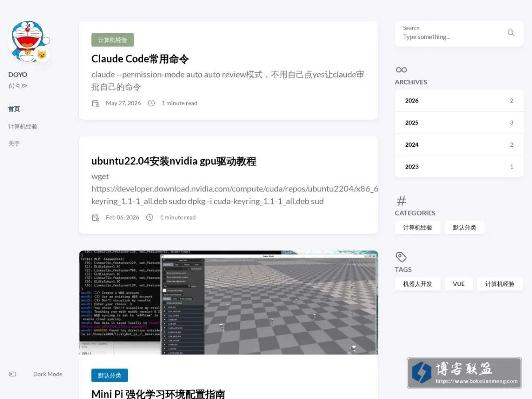This screenshot has height=399, width=532.
Task: Select the 机器人开发 tag
Action: pyautogui.click(x=418, y=284)
